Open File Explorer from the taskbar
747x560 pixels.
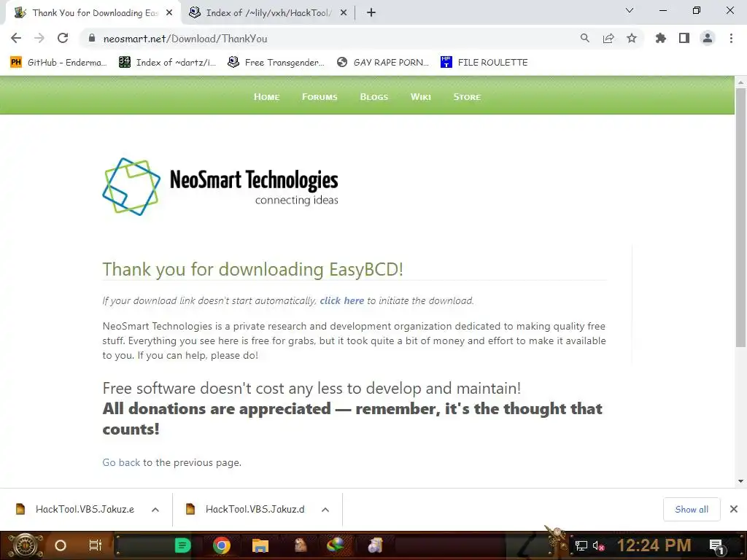260,545
